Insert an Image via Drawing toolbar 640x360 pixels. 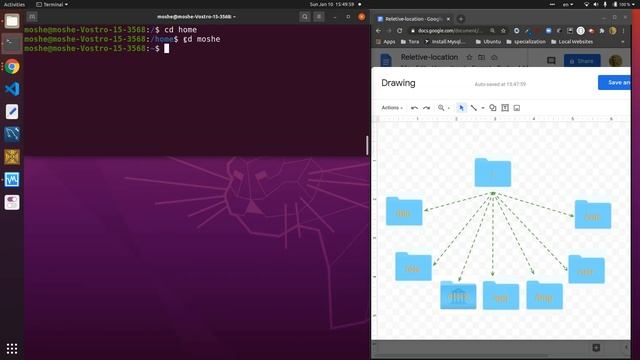pos(517,108)
